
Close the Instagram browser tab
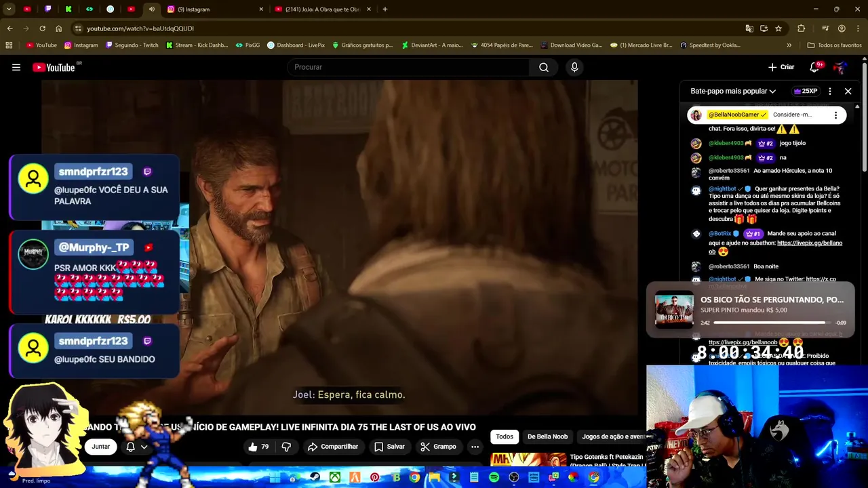(x=261, y=9)
